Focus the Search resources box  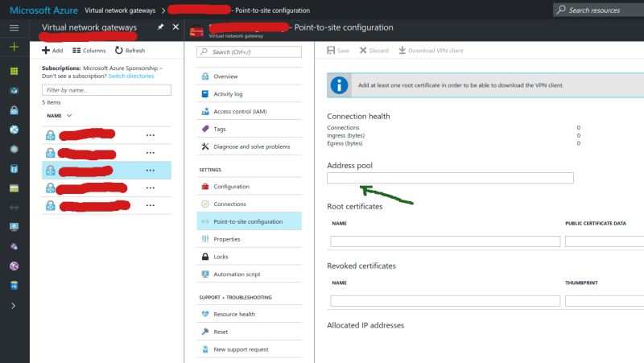598,10
